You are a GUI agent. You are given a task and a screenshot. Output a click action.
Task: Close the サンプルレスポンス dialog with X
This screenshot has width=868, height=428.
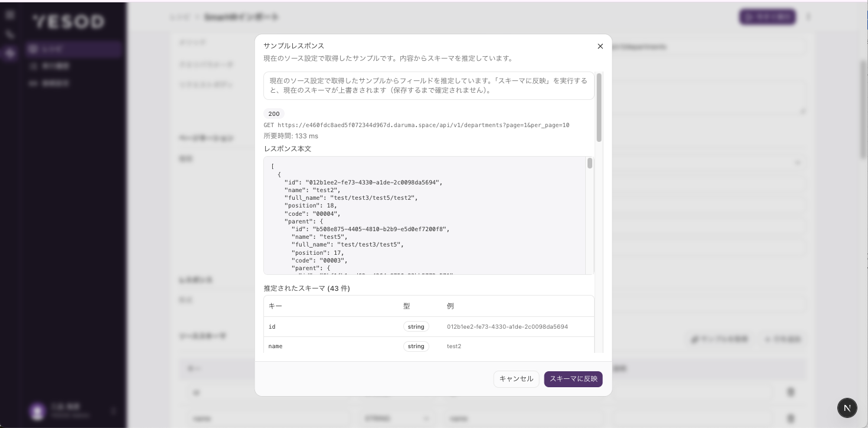coord(600,46)
